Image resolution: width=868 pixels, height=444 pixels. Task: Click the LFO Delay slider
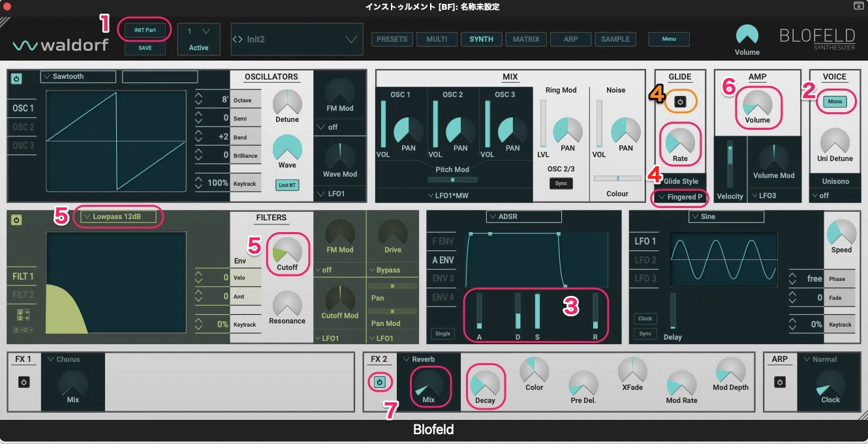coord(673,311)
